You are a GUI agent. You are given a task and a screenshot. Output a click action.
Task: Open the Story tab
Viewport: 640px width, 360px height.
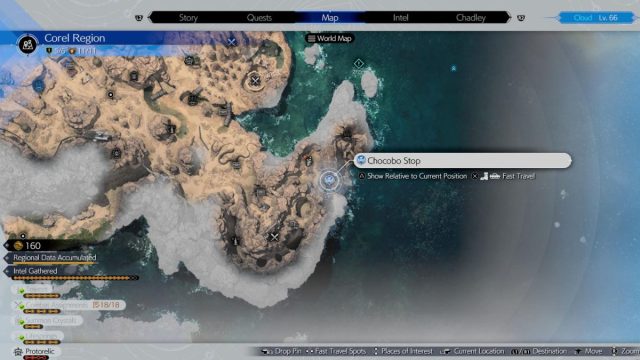[x=188, y=18]
